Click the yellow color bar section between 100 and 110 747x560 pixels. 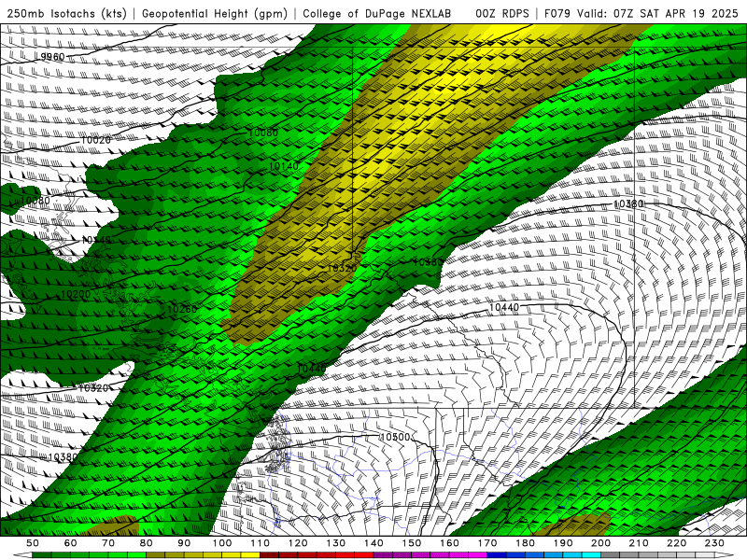pyautogui.click(x=241, y=555)
